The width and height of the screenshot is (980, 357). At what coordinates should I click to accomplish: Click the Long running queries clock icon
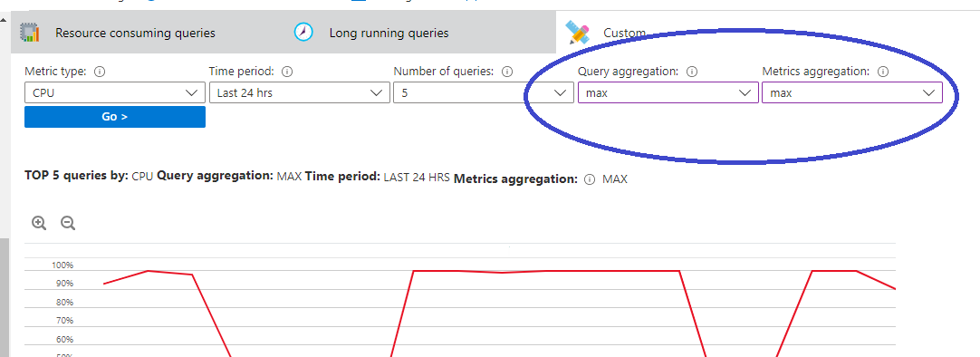pos(303,32)
